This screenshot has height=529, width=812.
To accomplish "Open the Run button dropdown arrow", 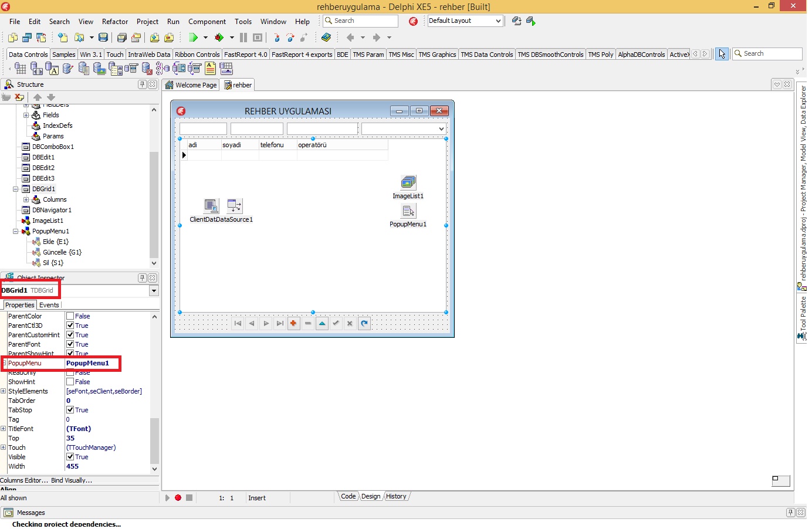I will click(205, 38).
